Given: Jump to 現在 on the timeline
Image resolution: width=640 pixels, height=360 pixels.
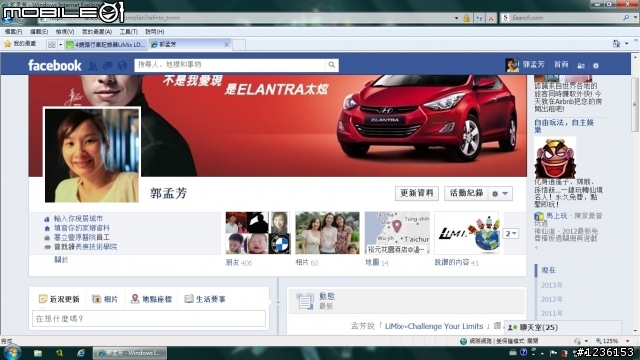Looking at the screenshot, I should coord(549,270).
